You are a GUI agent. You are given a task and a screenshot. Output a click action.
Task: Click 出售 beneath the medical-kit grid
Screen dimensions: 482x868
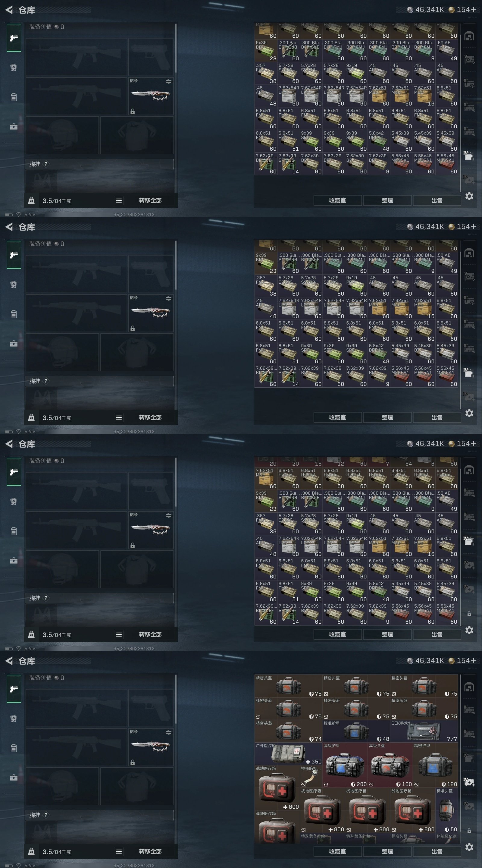437,851
